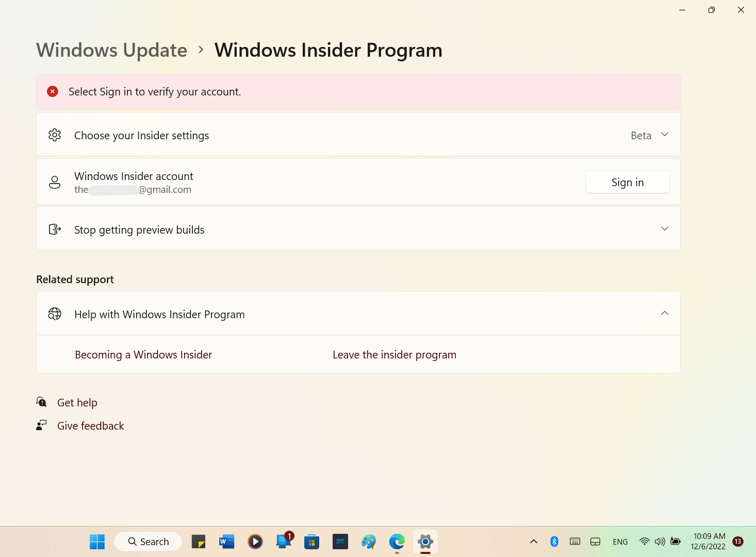Minimize the Settings window
This screenshot has height=557, width=756.
coord(682,10)
